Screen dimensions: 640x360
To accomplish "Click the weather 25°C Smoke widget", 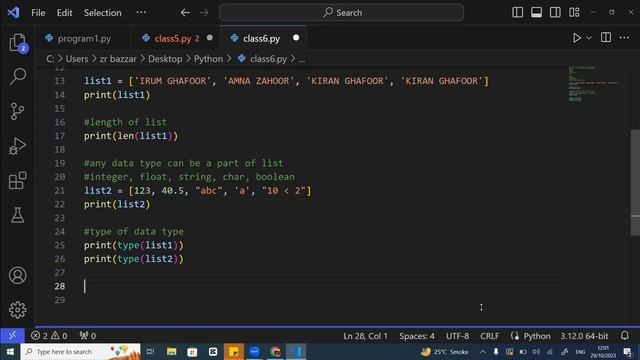I will click(445, 351).
